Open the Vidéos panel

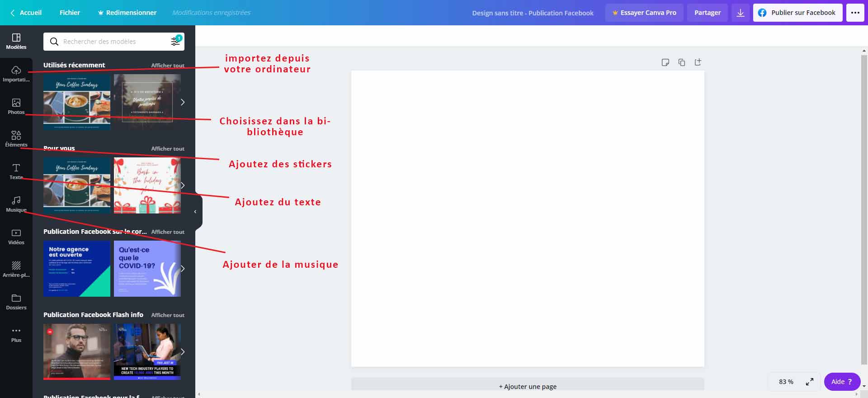[x=16, y=237]
